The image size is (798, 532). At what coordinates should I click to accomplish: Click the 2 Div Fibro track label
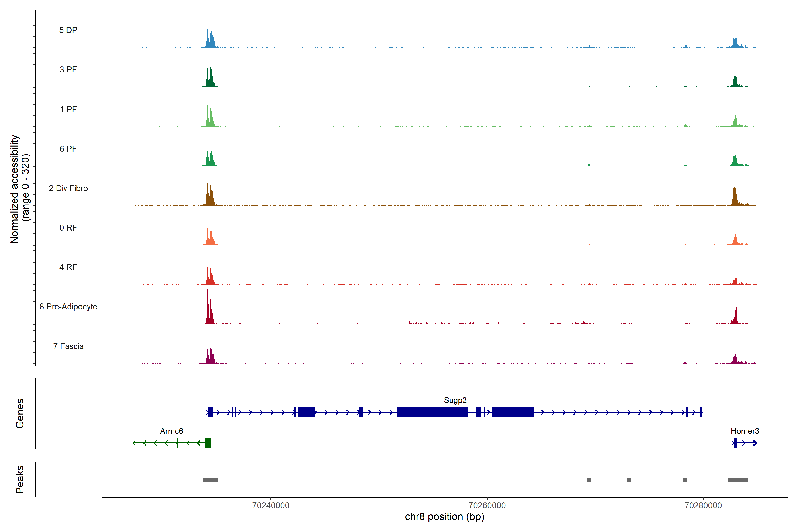coord(68,188)
